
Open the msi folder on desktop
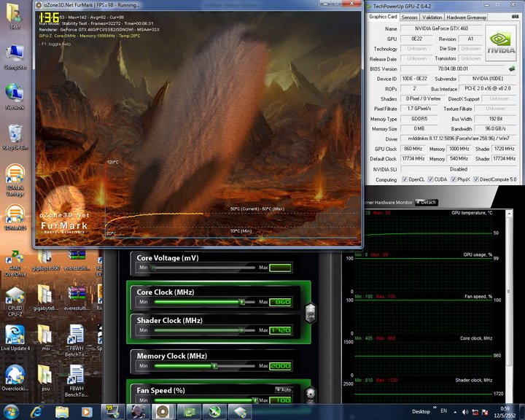point(45,338)
